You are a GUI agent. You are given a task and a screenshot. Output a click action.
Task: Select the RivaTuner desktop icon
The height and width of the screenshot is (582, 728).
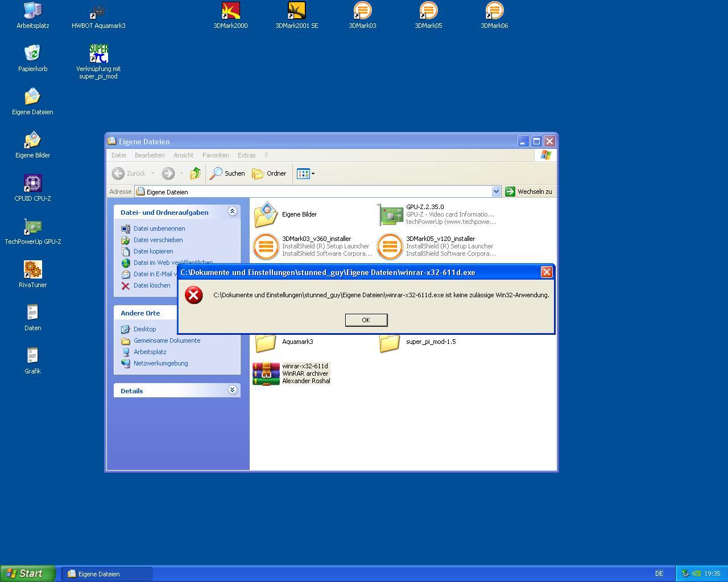(x=32, y=275)
